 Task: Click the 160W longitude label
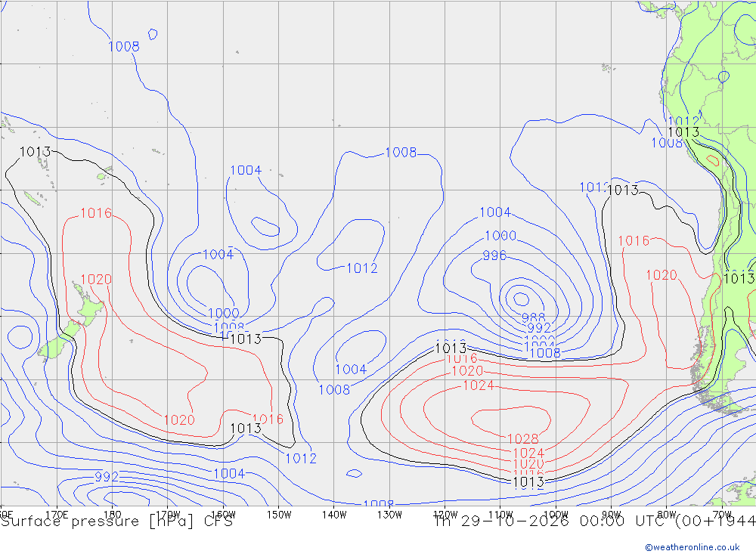point(223,515)
